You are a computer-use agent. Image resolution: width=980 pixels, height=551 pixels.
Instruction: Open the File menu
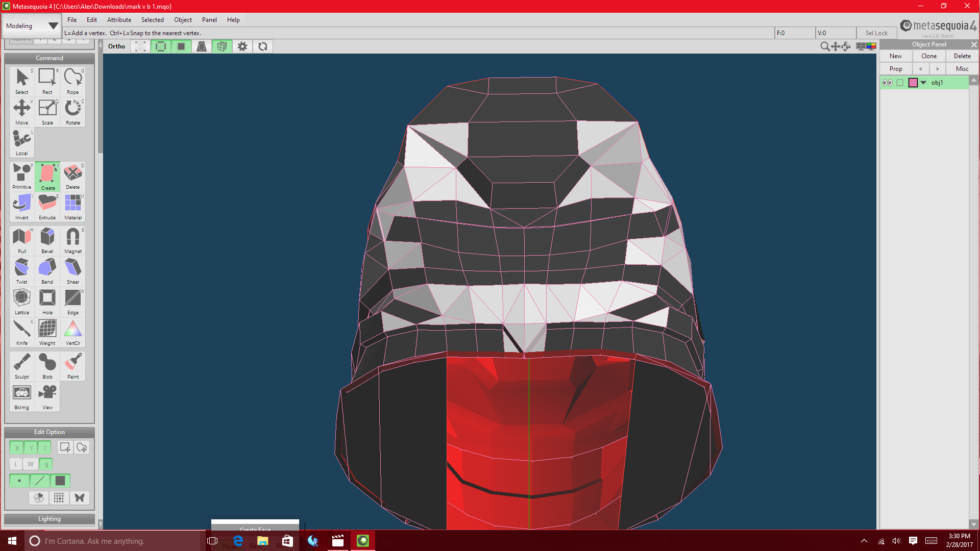pos(72,20)
